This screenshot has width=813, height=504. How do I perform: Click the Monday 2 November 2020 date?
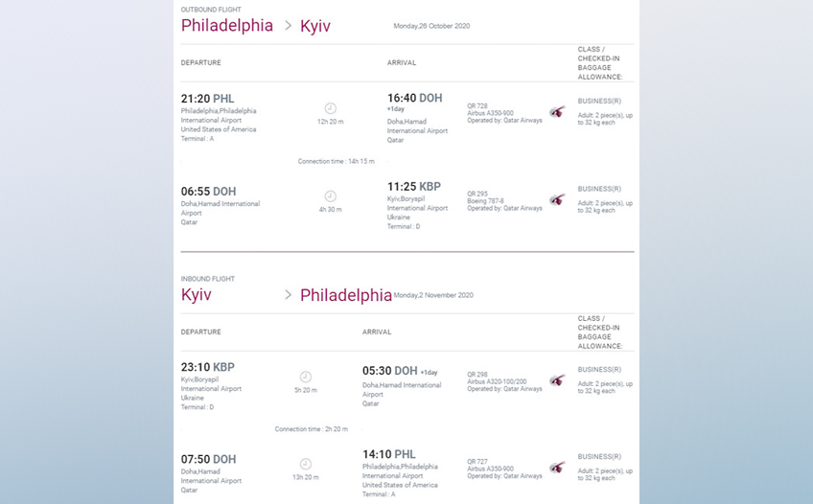433,295
